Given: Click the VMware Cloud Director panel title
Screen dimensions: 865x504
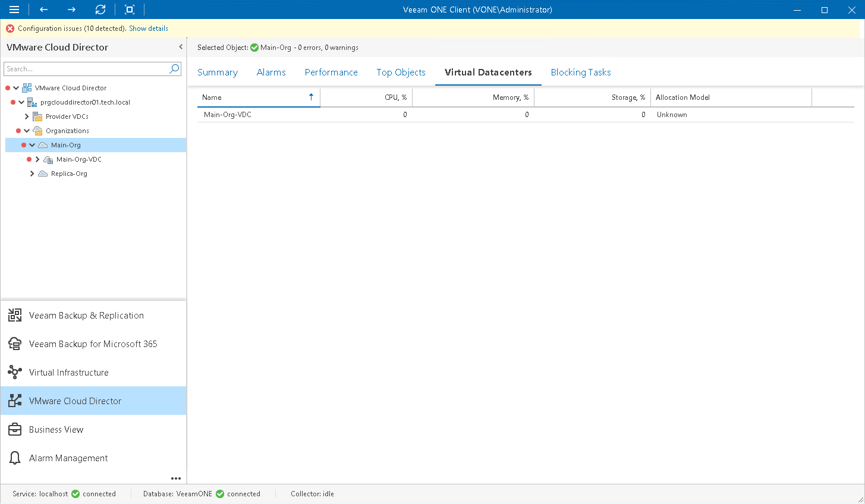Looking at the screenshot, I should [57, 47].
